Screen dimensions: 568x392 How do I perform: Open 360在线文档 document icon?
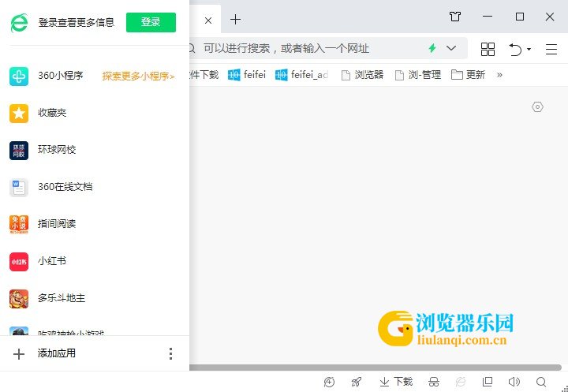(19, 188)
